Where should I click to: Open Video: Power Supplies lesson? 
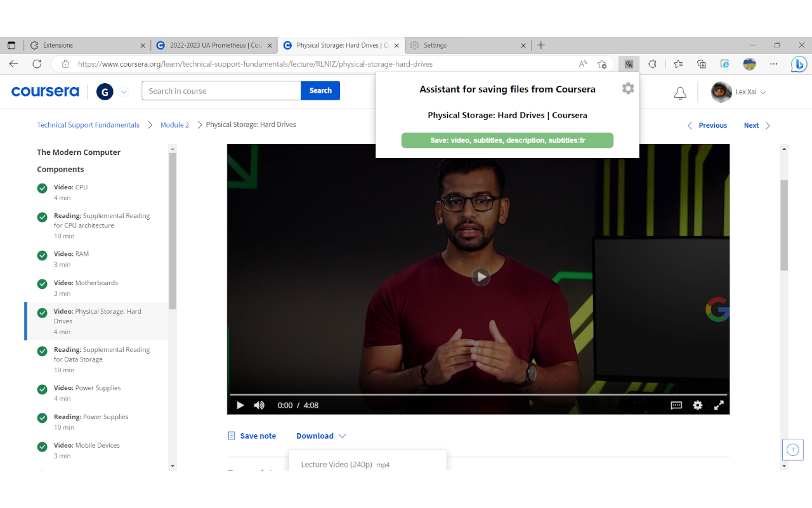tap(96, 393)
